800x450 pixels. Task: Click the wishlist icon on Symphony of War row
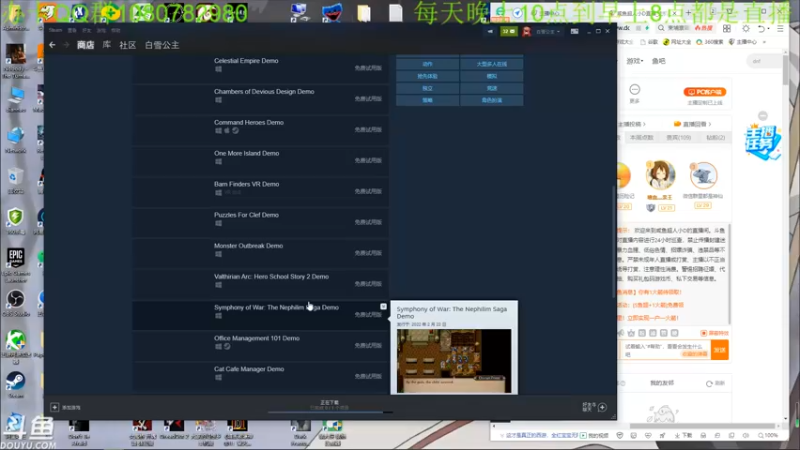click(x=383, y=306)
